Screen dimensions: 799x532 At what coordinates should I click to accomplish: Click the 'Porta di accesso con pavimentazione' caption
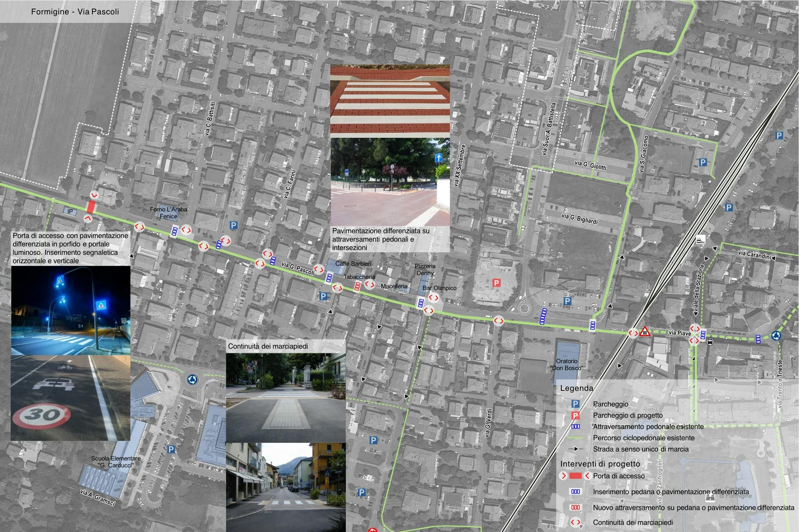pos(70,248)
